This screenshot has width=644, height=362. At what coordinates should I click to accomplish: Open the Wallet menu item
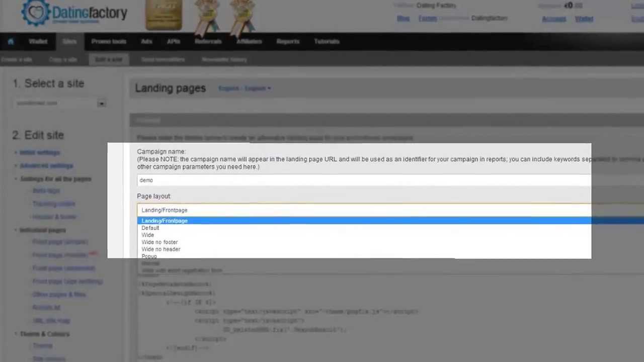tap(38, 42)
